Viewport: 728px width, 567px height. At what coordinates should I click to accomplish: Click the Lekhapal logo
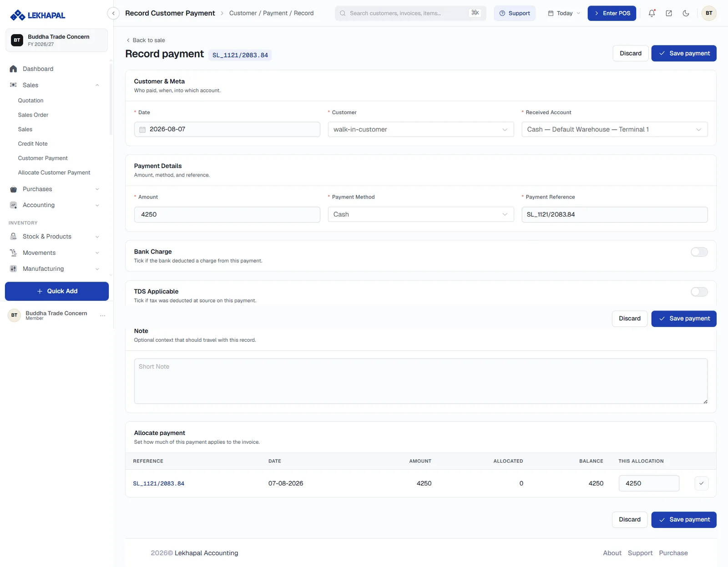(x=38, y=15)
